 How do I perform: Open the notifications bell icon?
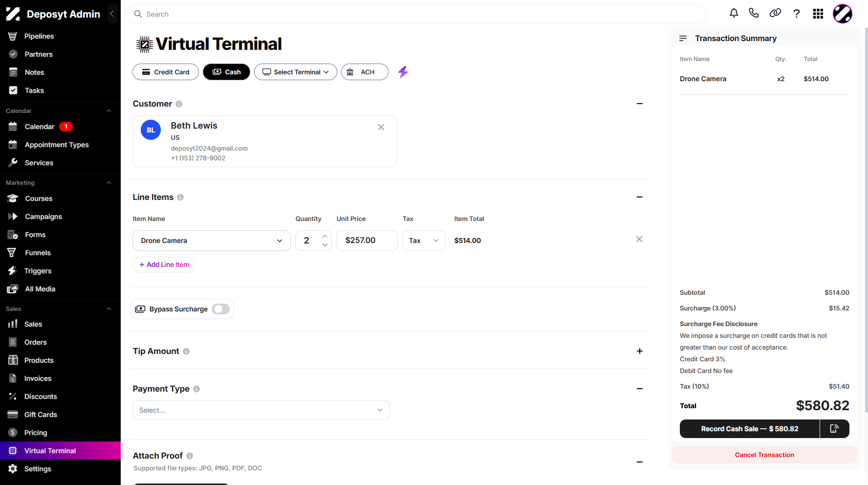click(734, 13)
